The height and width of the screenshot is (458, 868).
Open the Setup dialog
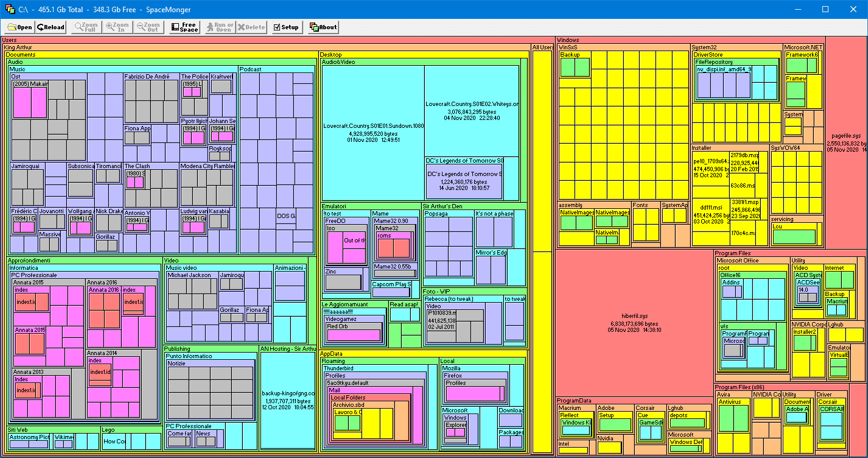[285, 27]
